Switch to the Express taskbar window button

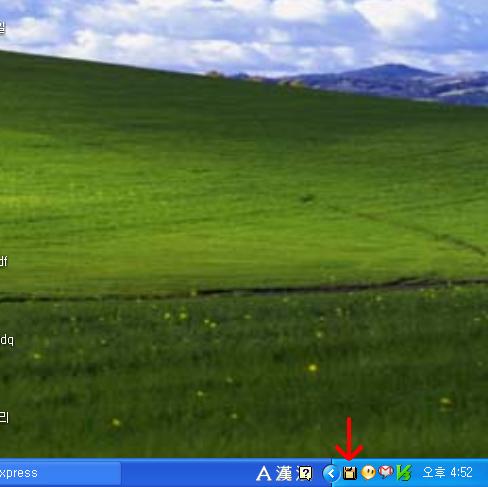tap(60, 473)
